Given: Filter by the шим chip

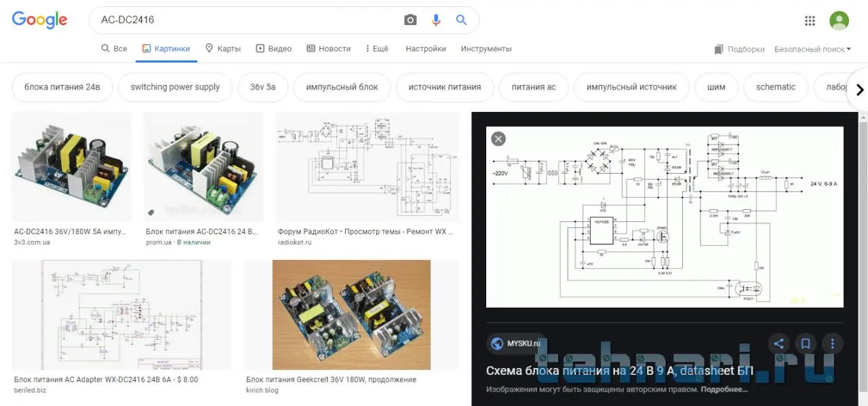Looking at the screenshot, I should (716, 87).
